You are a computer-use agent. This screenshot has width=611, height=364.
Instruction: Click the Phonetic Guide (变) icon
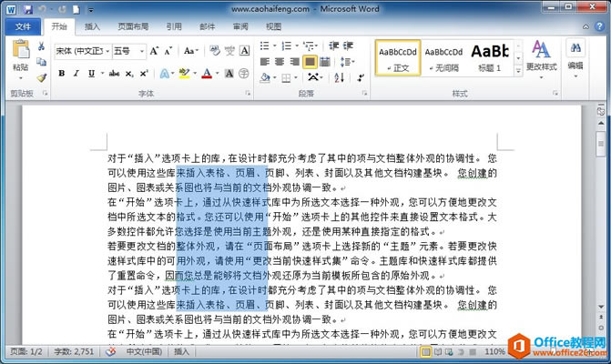coord(229,51)
